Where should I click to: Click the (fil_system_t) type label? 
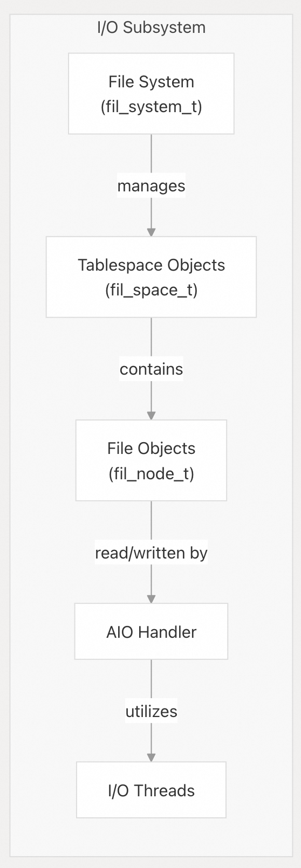[x=151, y=107]
